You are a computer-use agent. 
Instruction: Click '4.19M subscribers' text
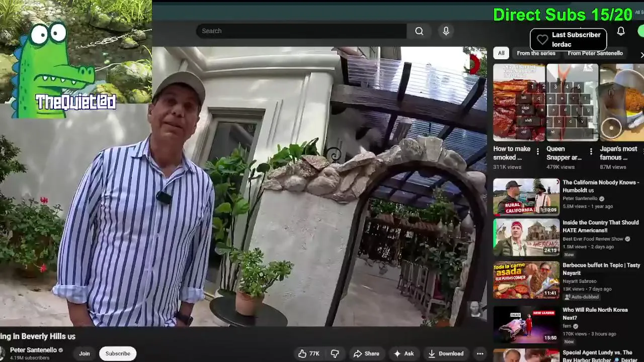click(x=30, y=358)
